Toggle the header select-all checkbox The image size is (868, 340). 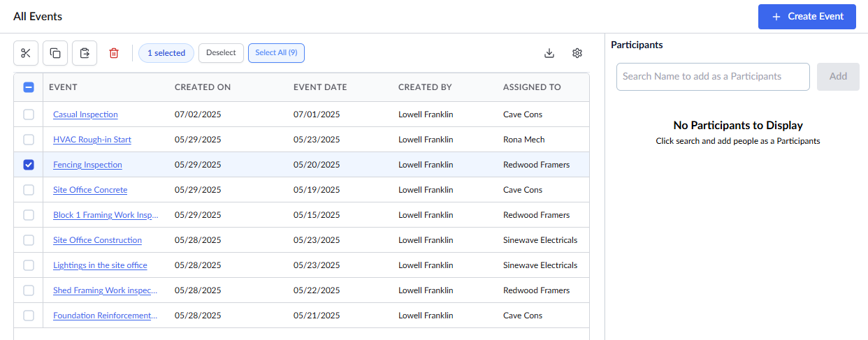(x=29, y=87)
